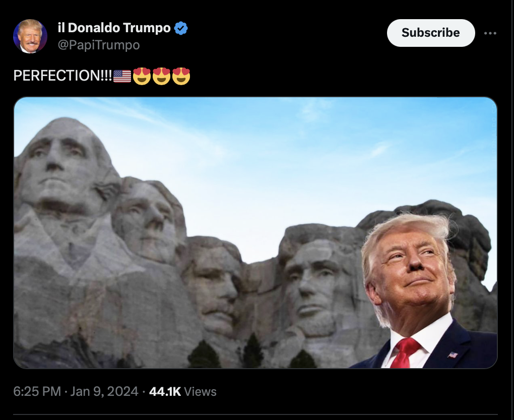The height and width of the screenshot is (420, 514).
Task: Click the blue verified badge checkmark
Action: [x=181, y=28]
